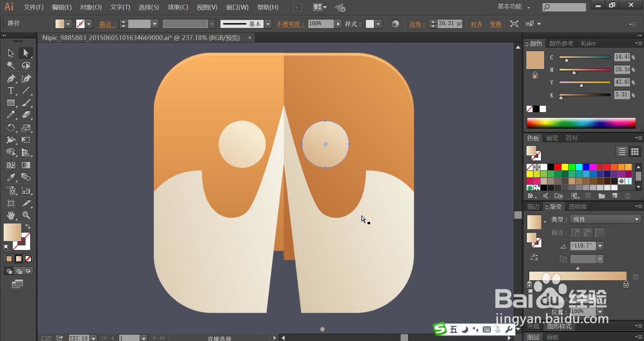Open fill color dropdown in control bar
Viewport: 644px width, 341px height.
point(68,24)
